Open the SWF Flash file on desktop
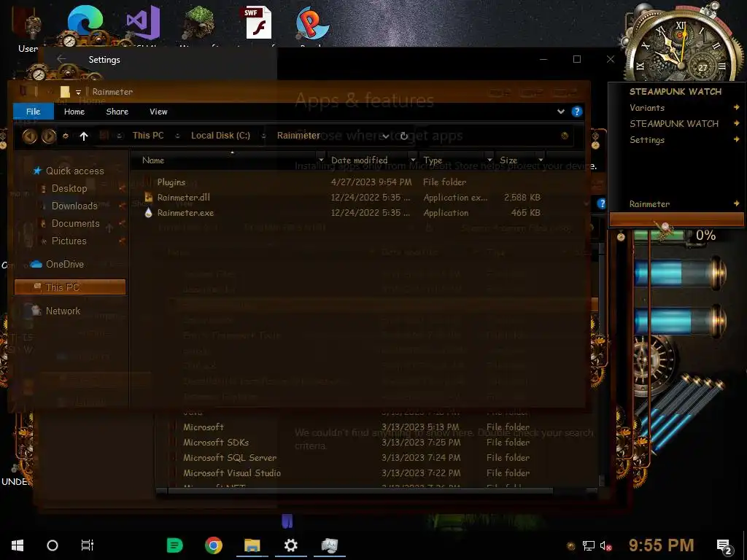This screenshot has width=747, height=560. click(258, 23)
